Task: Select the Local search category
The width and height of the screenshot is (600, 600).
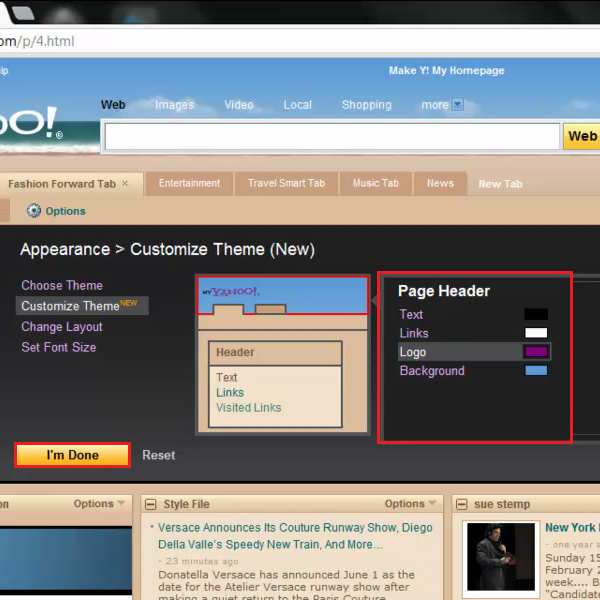Action: [x=298, y=104]
